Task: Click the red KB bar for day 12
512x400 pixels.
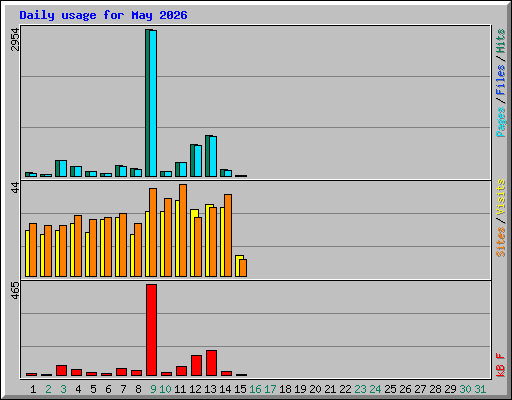Action: pos(196,366)
